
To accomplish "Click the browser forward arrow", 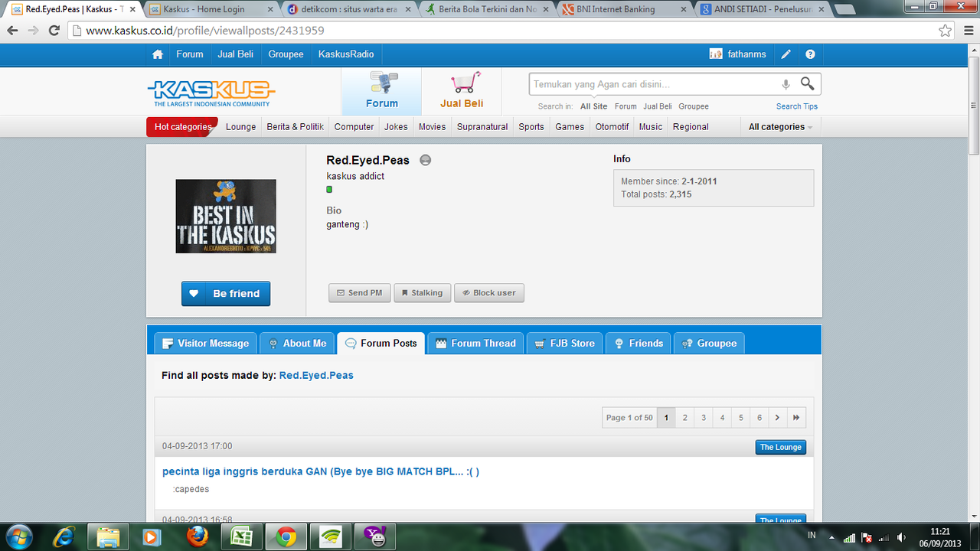I will (x=33, y=31).
